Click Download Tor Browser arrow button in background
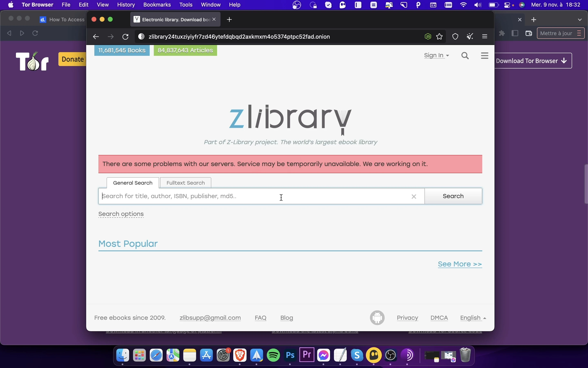588x368 pixels. point(533,61)
